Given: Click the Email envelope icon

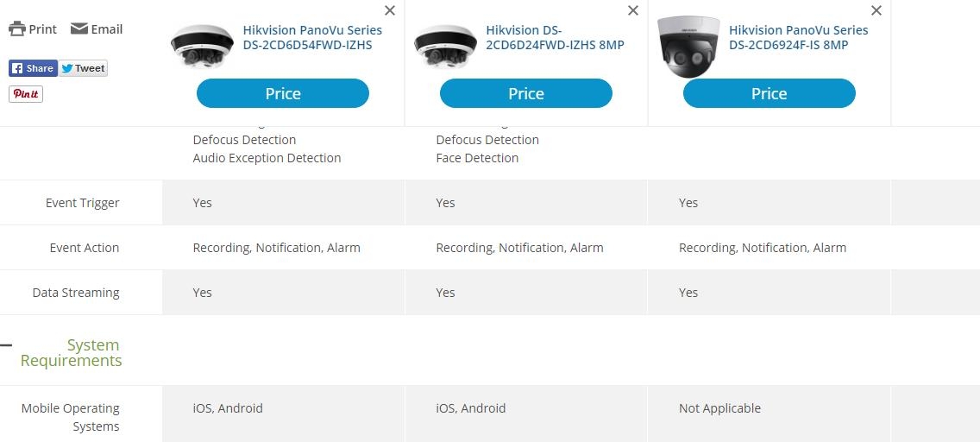Looking at the screenshot, I should click(79, 28).
